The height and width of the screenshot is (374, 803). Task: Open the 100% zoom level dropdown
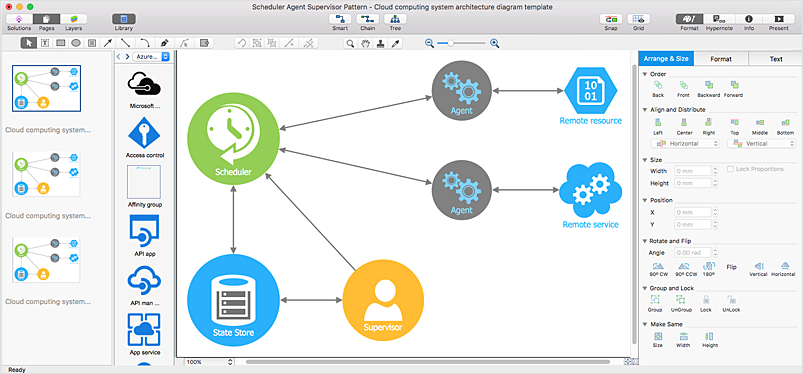click(209, 362)
